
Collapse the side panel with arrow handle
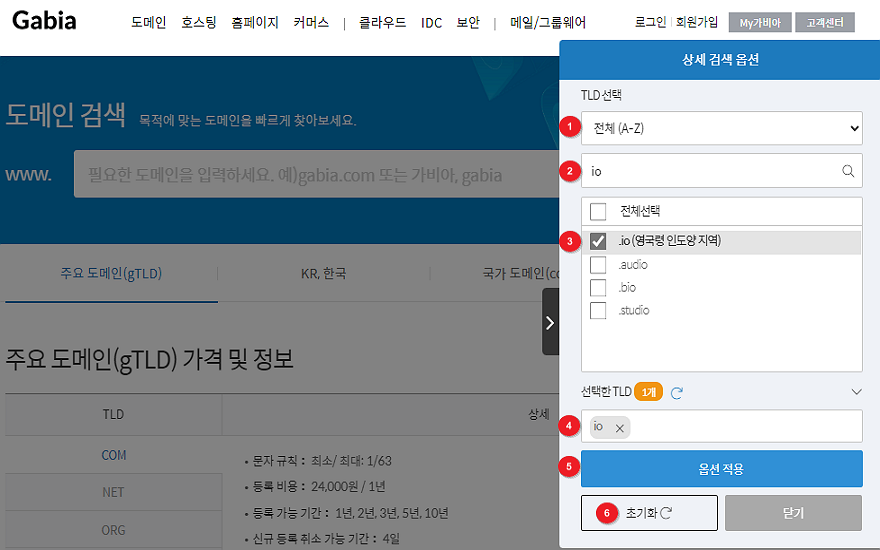(550, 322)
